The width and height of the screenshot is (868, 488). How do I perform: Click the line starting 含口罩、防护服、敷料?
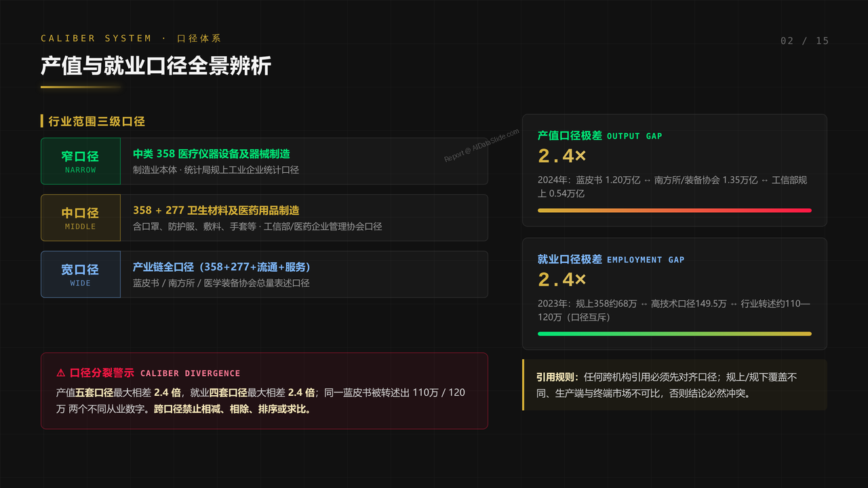(x=258, y=226)
